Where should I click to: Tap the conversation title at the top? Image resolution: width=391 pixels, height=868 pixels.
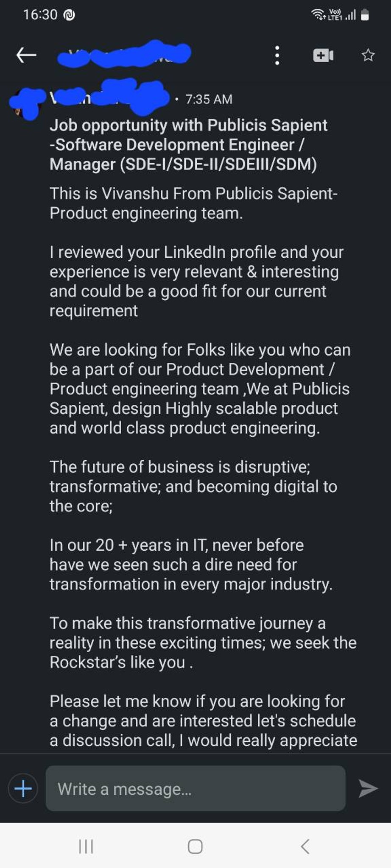(123, 55)
